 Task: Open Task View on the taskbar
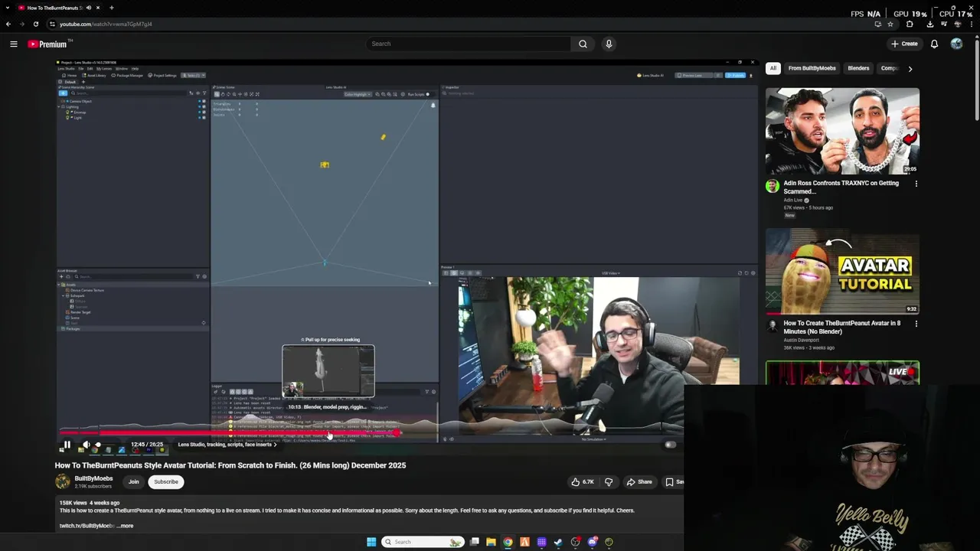[474, 542]
